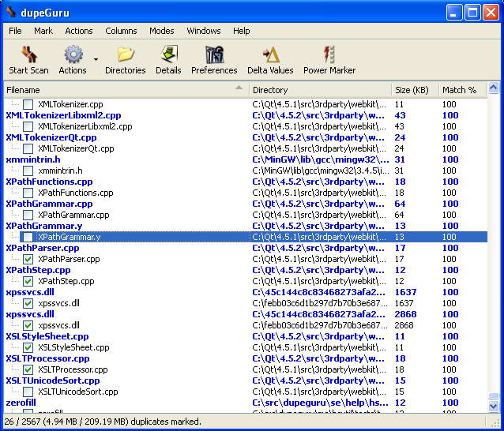Click scrollbar down arrow of results list
The image size is (504, 431).
pos(494,407)
